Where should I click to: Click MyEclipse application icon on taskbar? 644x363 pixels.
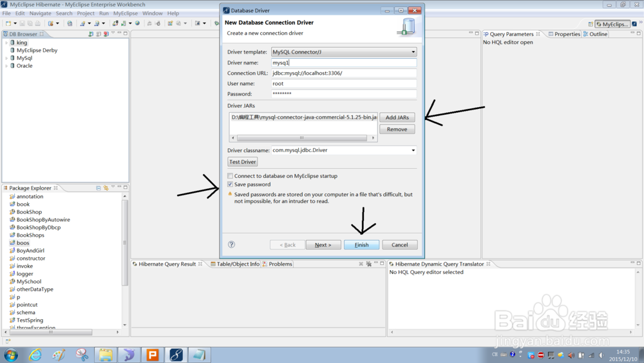coord(176,355)
